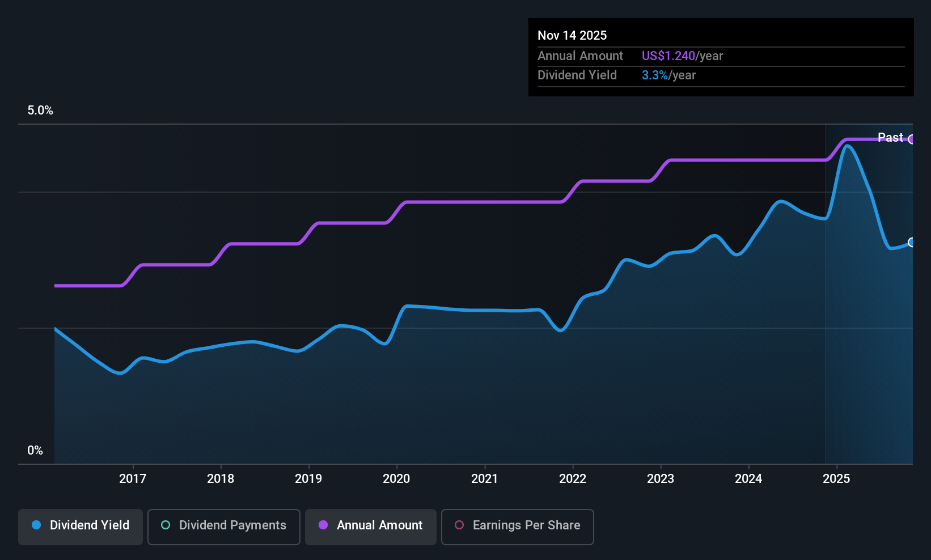Image resolution: width=931 pixels, height=560 pixels.
Task: Click the Annual Amount tooltip row label
Action: point(580,56)
